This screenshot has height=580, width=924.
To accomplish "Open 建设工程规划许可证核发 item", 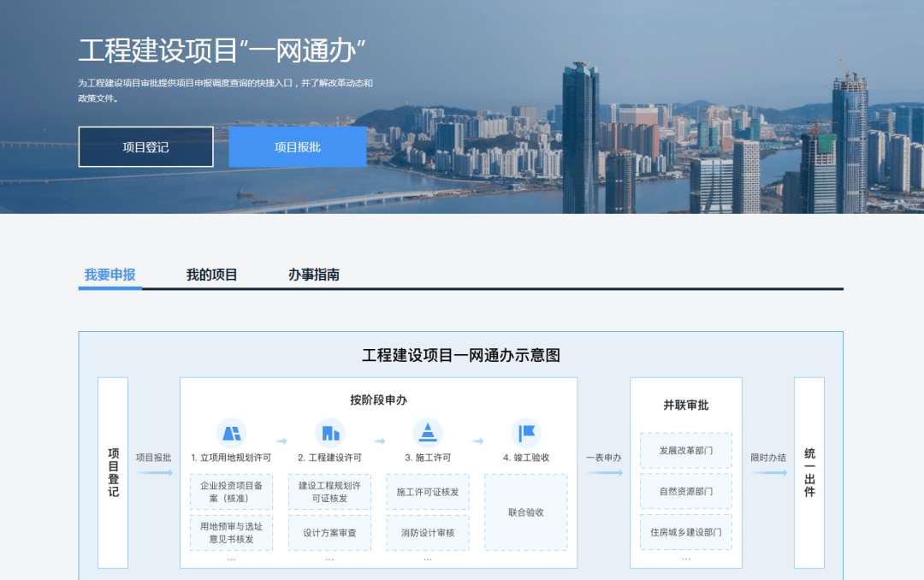I will point(330,492).
